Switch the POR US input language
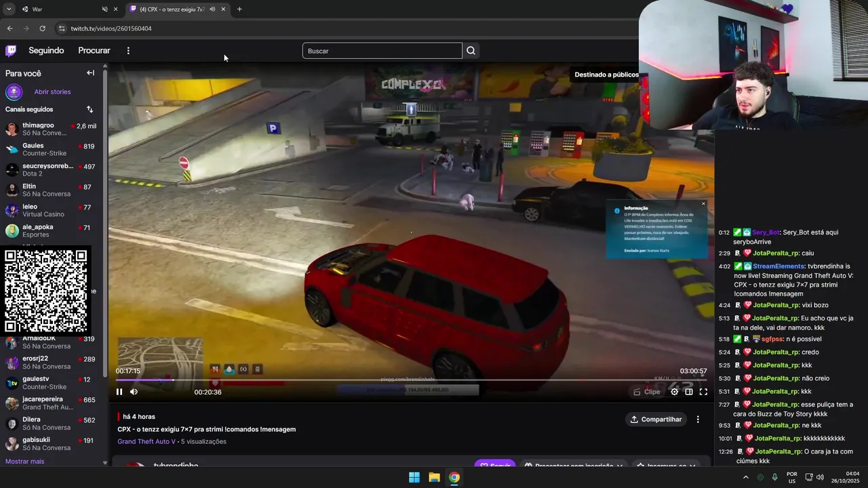The height and width of the screenshot is (488, 868). pos(791,477)
